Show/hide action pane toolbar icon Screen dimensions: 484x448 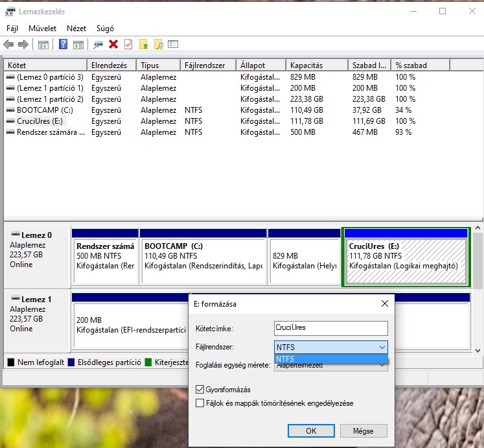(78, 45)
